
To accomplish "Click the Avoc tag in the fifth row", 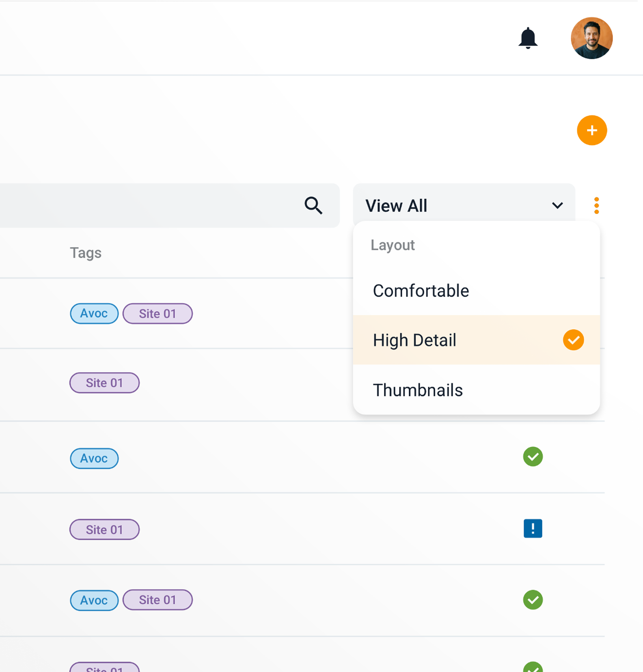I will [94, 600].
